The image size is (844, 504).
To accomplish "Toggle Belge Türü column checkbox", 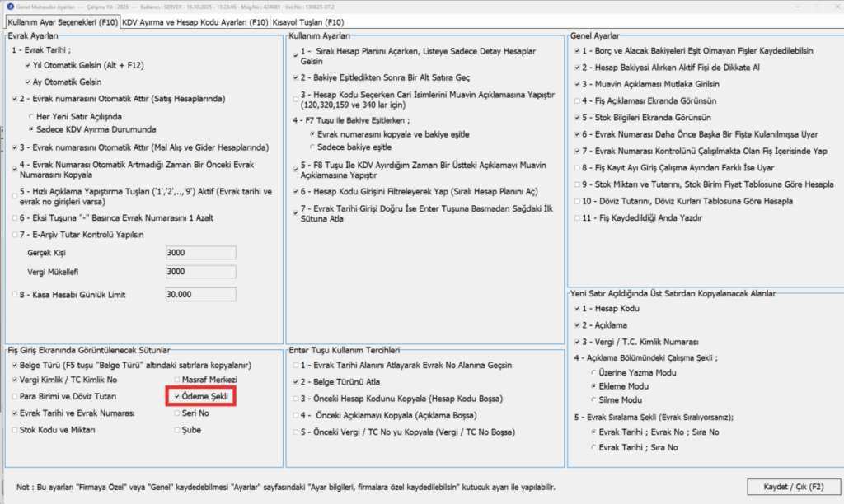I will tap(15, 365).
